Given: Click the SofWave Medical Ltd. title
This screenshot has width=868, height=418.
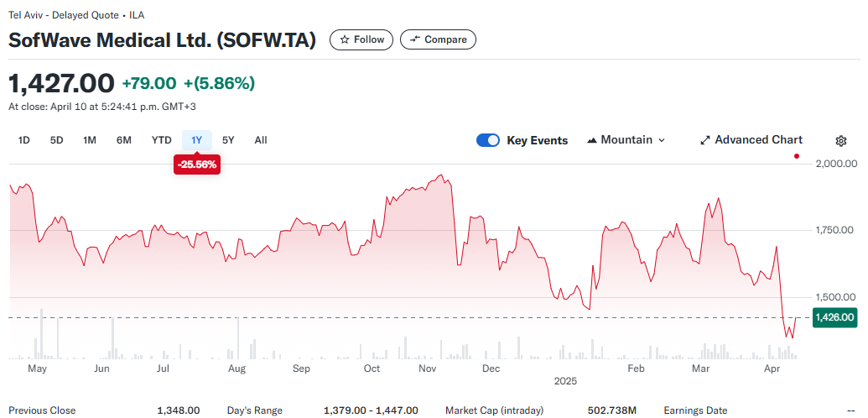Looking at the screenshot, I should [x=162, y=40].
